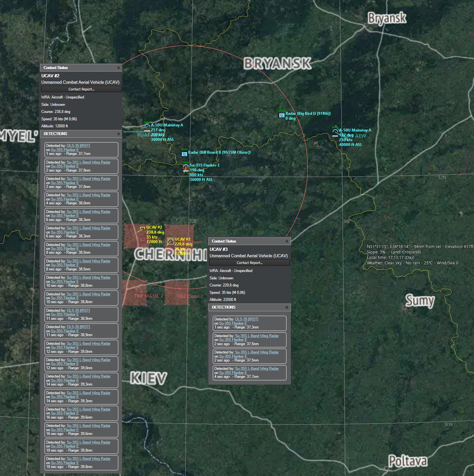Click the Poltava city label
Viewport: 474px width, 476px height.
pyautogui.click(x=408, y=461)
